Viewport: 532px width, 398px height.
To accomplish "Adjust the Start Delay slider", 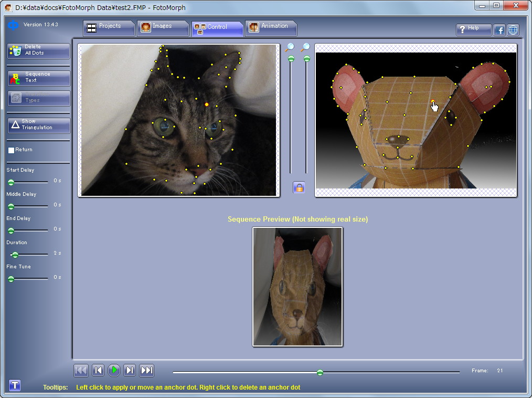I will (x=11, y=182).
